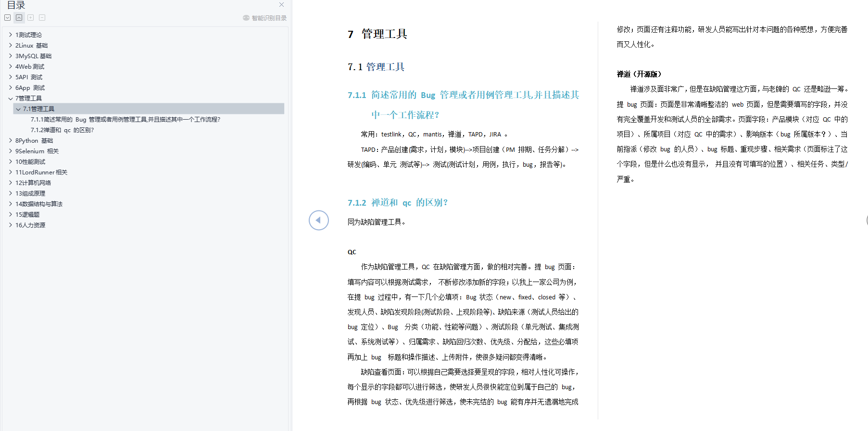
Task: Select the 12计算机网络 outline entry
Action: point(33,183)
